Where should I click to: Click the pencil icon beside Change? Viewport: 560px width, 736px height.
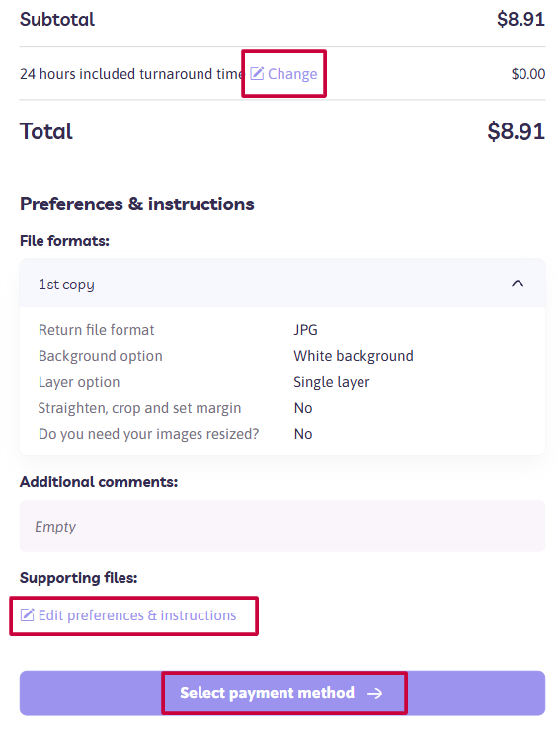pyautogui.click(x=257, y=74)
